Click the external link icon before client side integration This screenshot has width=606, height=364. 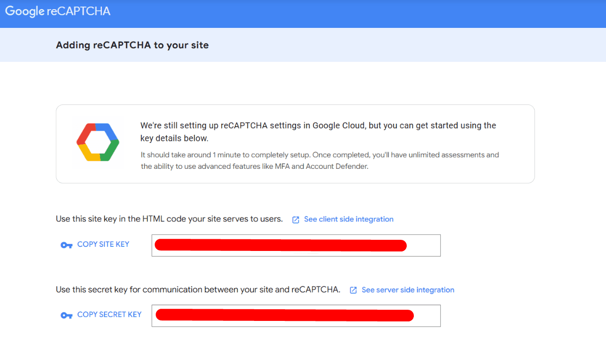coord(296,219)
